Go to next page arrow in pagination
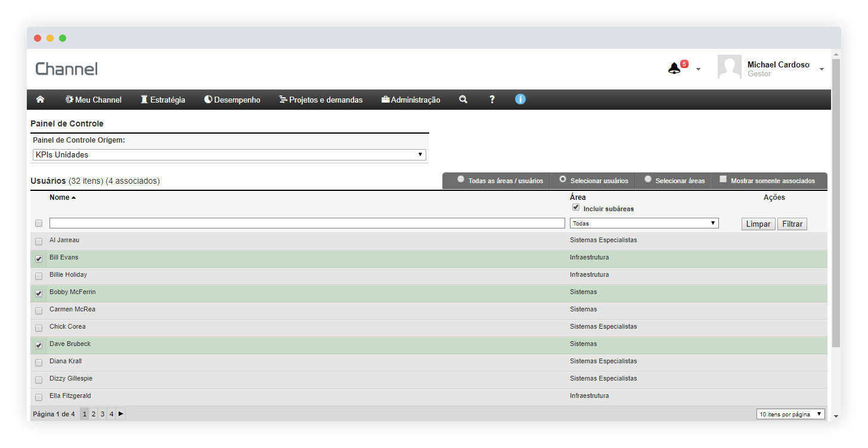This screenshot has height=448, width=868. pyautogui.click(x=121, y=413)
